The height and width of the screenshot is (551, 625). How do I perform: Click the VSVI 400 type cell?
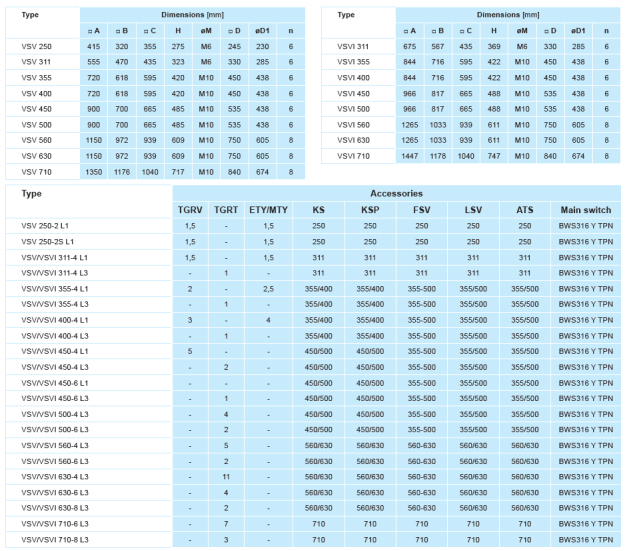[x=353, y=78]
